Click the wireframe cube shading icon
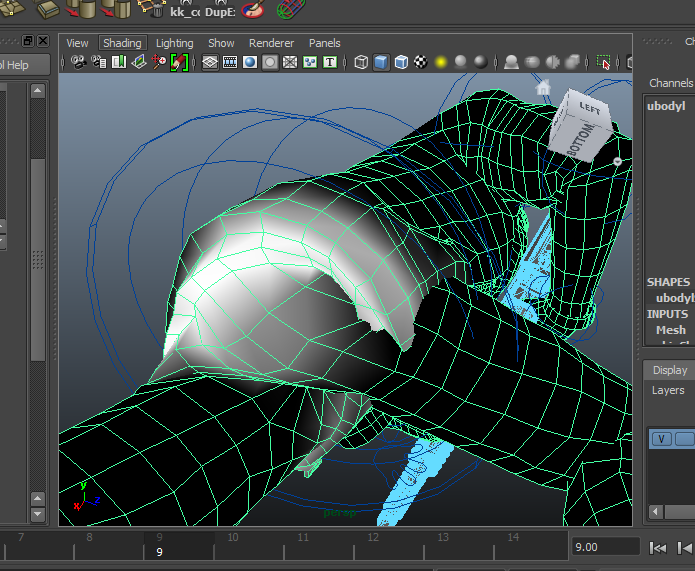The width and height of the screenshot is (695, 571). pos(361,62)
